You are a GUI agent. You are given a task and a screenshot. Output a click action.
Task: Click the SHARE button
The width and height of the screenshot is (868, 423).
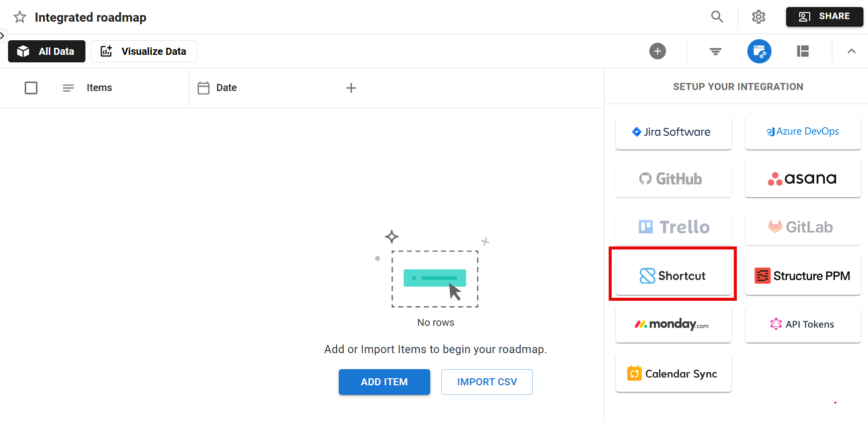pos(824,17)
